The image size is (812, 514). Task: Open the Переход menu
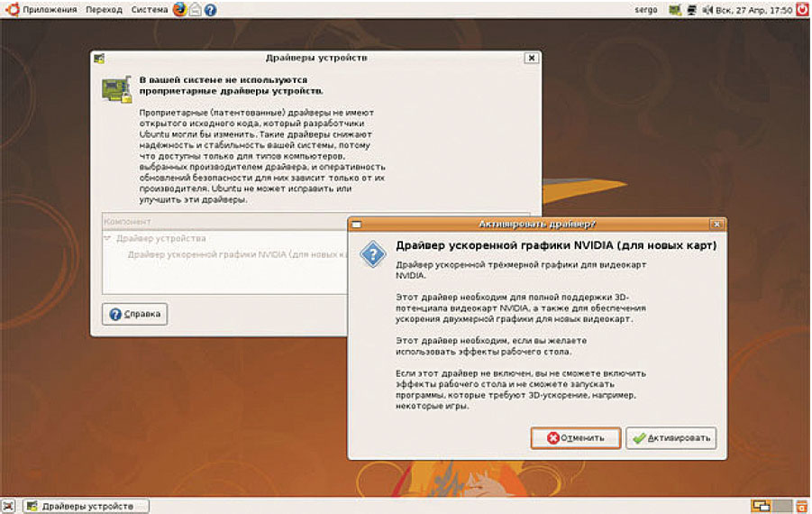coord(104,10)
